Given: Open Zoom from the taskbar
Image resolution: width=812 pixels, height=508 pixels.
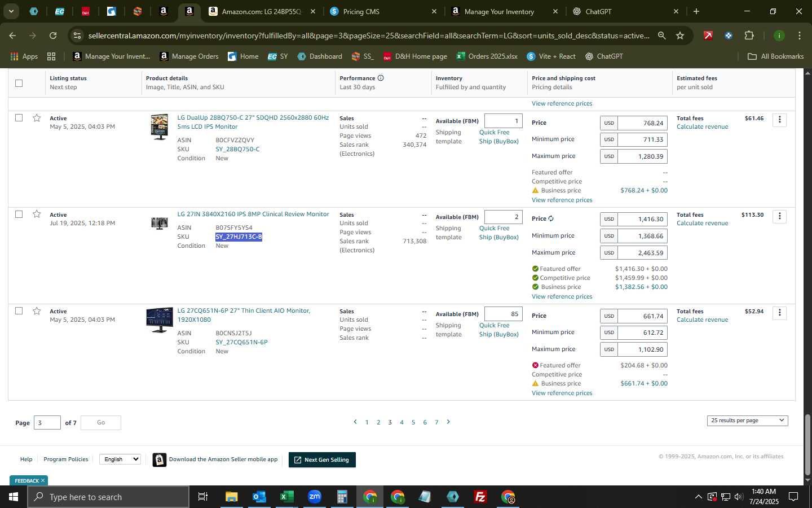Looking at the screenshot, I should coord(314,497).
